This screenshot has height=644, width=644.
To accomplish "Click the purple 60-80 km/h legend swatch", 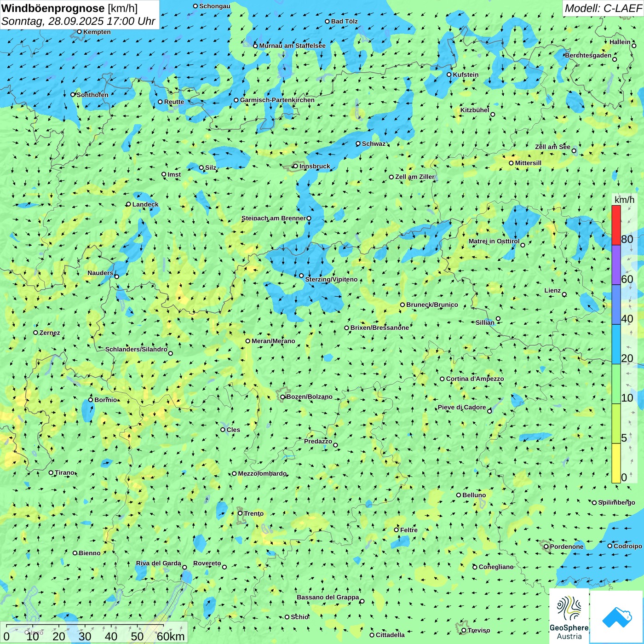I will (x=616, y=265).
